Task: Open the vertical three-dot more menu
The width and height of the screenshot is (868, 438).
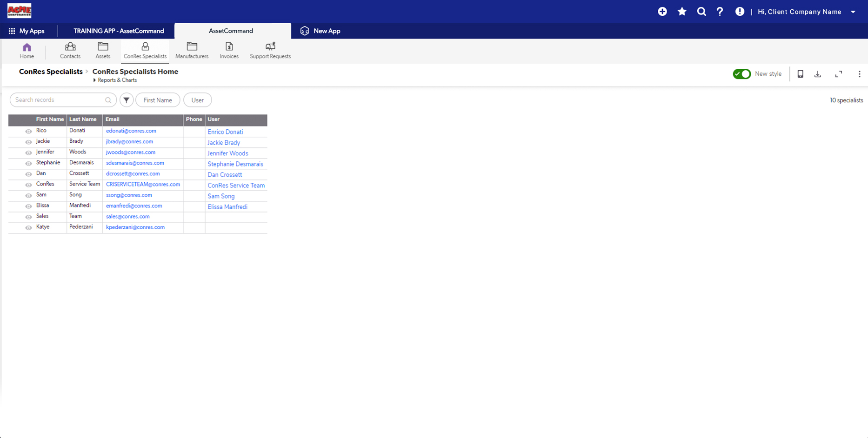Action: [x=860, y=74]
